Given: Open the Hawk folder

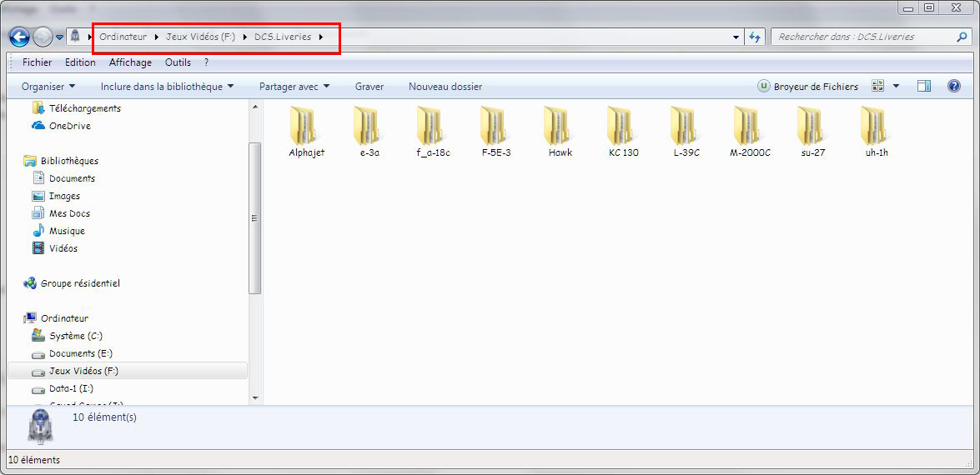Looking at the screenshot, I should [x=560, y=131].
